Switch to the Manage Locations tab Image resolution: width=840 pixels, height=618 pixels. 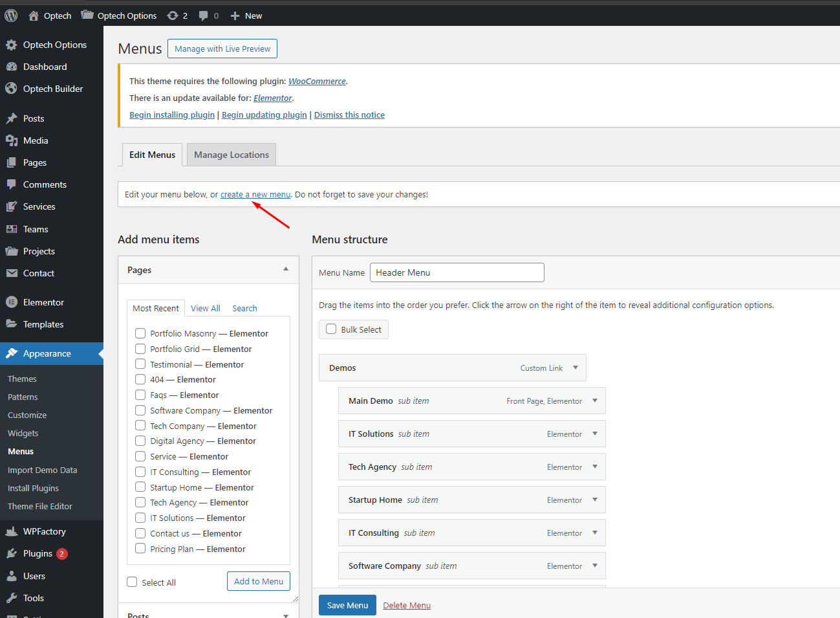(x=231, y=155)
